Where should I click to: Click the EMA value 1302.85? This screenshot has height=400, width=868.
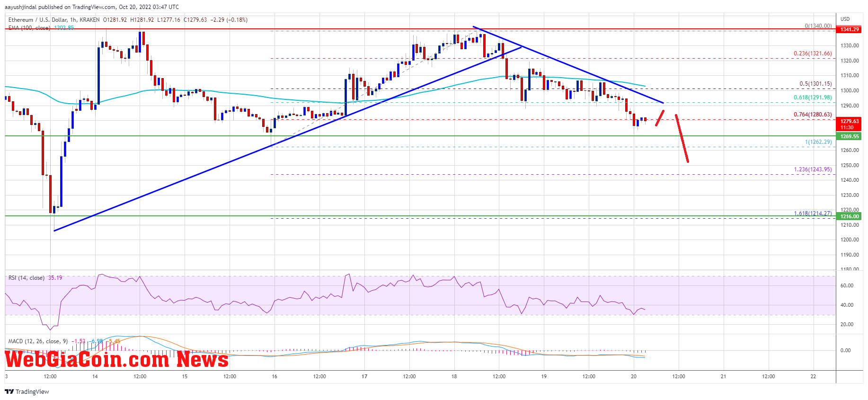64,28
